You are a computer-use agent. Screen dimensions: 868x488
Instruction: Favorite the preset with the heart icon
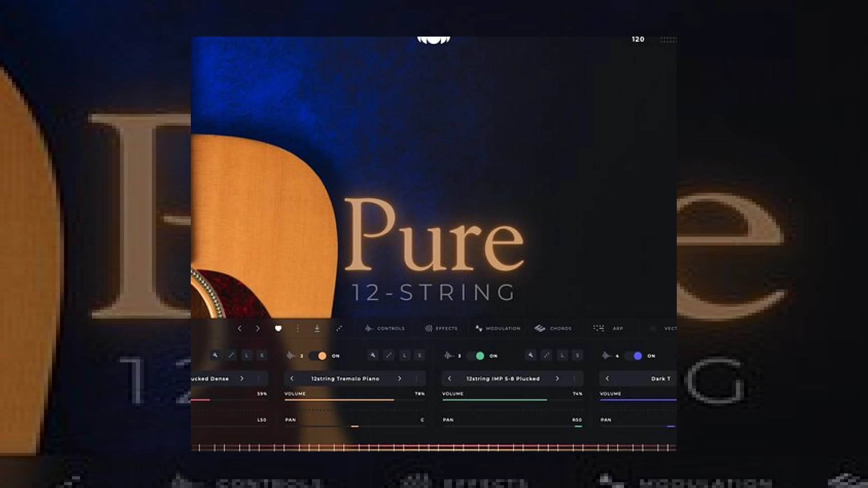pos(278,328)
